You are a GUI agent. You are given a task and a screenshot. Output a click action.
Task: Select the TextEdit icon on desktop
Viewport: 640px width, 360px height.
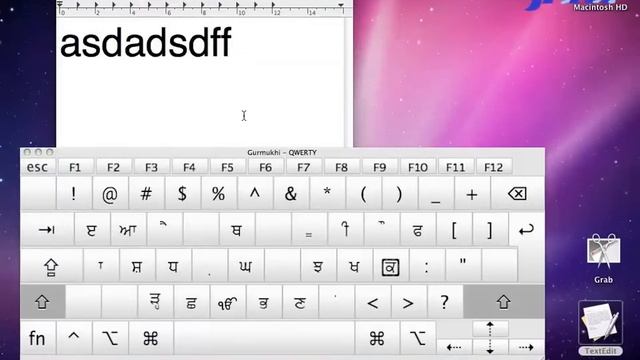click(x=600, y=328)
